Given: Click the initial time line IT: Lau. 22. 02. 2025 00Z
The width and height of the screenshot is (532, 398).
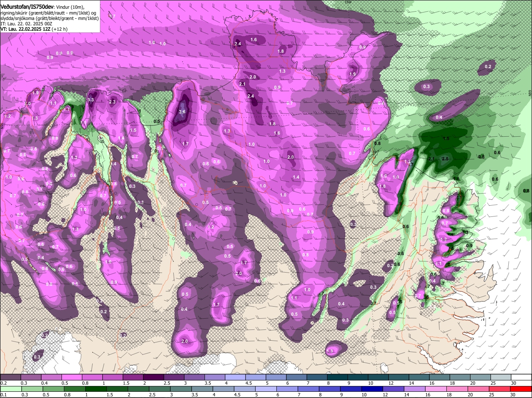Looking at the screenshot, I should [x=27, y=24].
